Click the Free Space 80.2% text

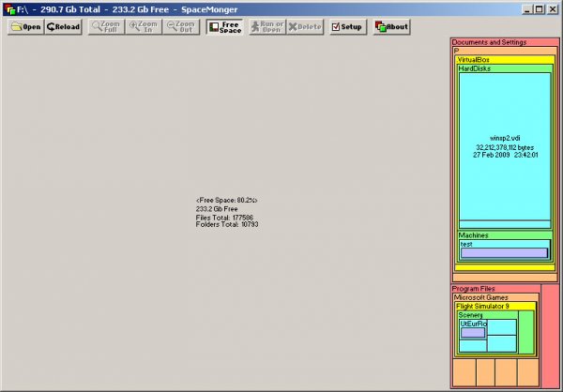[x=226, y=201]
